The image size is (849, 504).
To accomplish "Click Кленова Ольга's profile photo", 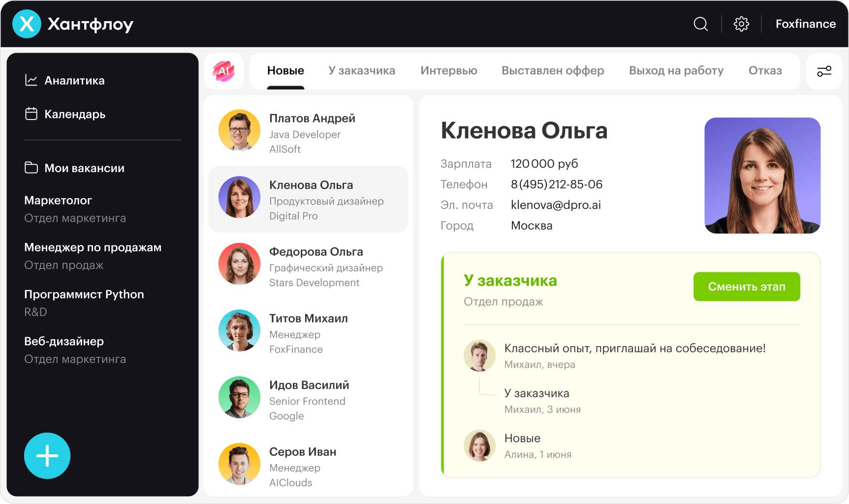I will point(762,176).
